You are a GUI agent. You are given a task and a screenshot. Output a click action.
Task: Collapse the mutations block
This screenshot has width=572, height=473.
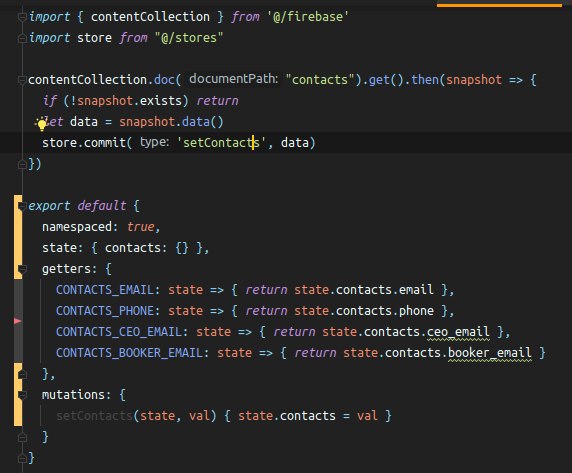(x=22, y=395)
